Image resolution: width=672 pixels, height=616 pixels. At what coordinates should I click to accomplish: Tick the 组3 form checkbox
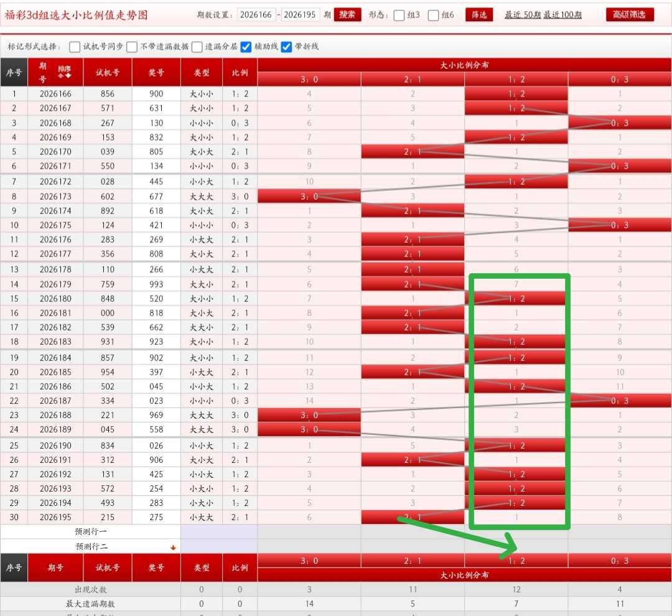[x=399, y=16]
